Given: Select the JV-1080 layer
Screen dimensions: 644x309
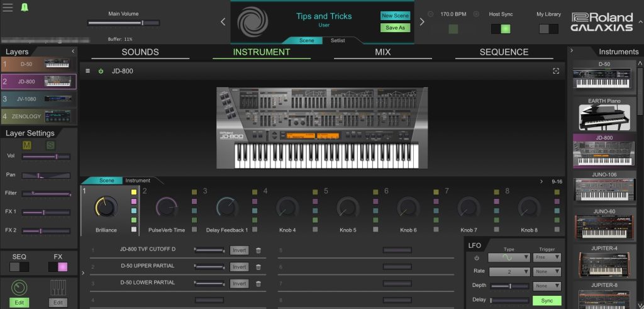Looking at the screenshot, I should click(39, 99).
